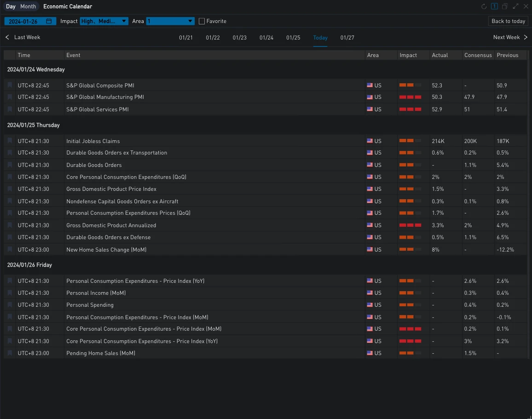Bookmark the S&P Global Composite PMI event
This screenshot has width=532, height=419.
[x=10, y=85]
